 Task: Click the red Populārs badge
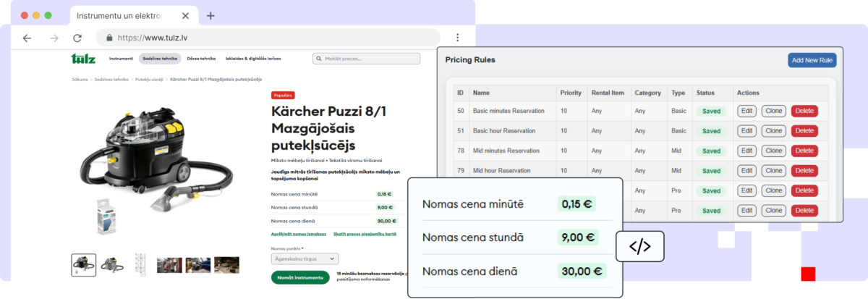(283, 95)
